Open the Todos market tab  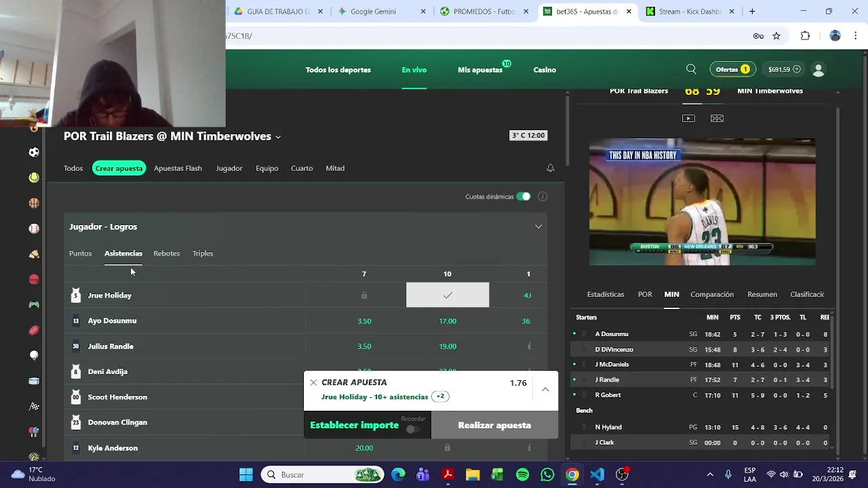(73, 168)
